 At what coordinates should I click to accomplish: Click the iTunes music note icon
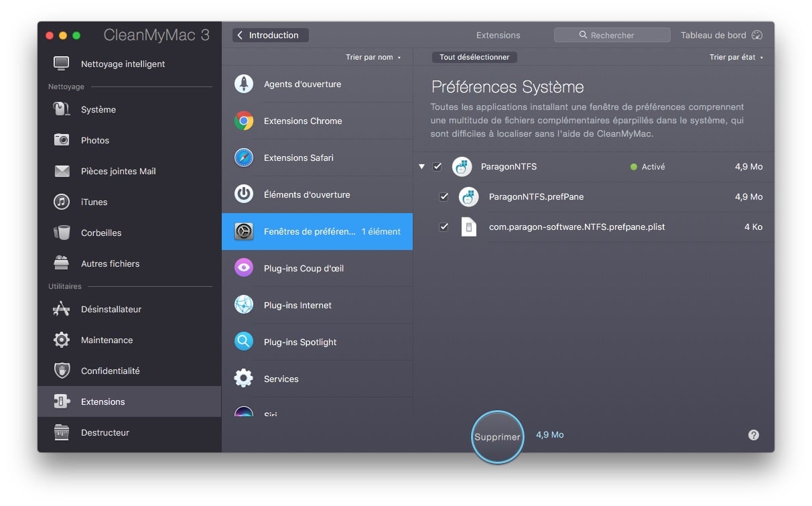pos(62,202)
